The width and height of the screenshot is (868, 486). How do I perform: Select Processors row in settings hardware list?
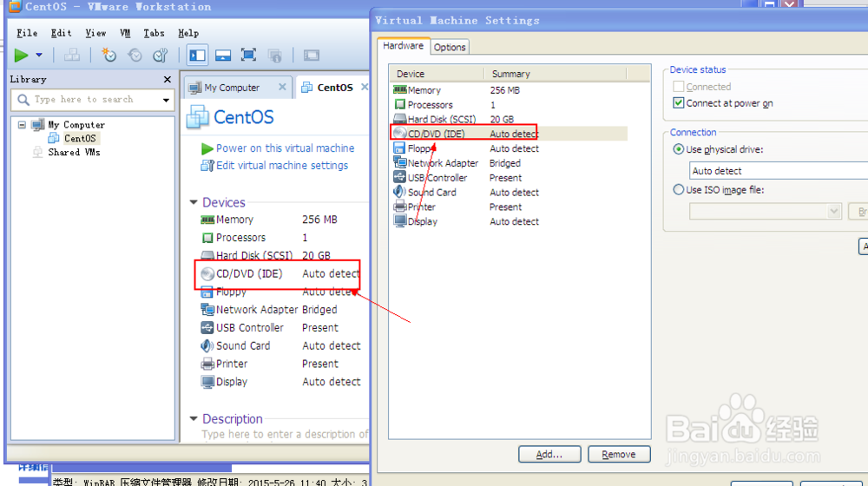[510, 105]
